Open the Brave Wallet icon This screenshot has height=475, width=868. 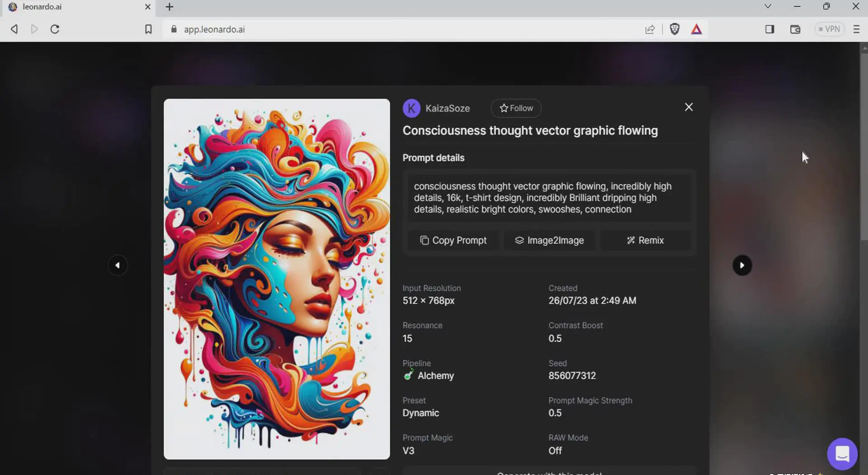coord(795,29)
